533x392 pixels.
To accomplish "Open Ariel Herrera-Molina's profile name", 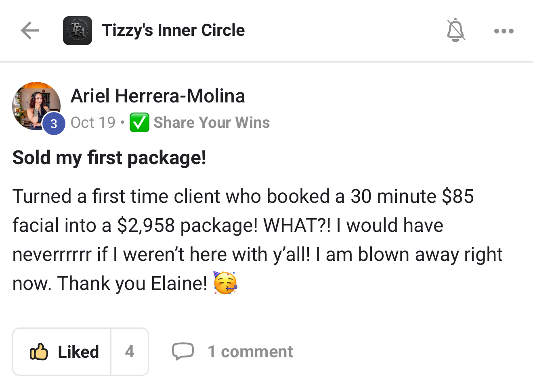I will pos(157,96).
